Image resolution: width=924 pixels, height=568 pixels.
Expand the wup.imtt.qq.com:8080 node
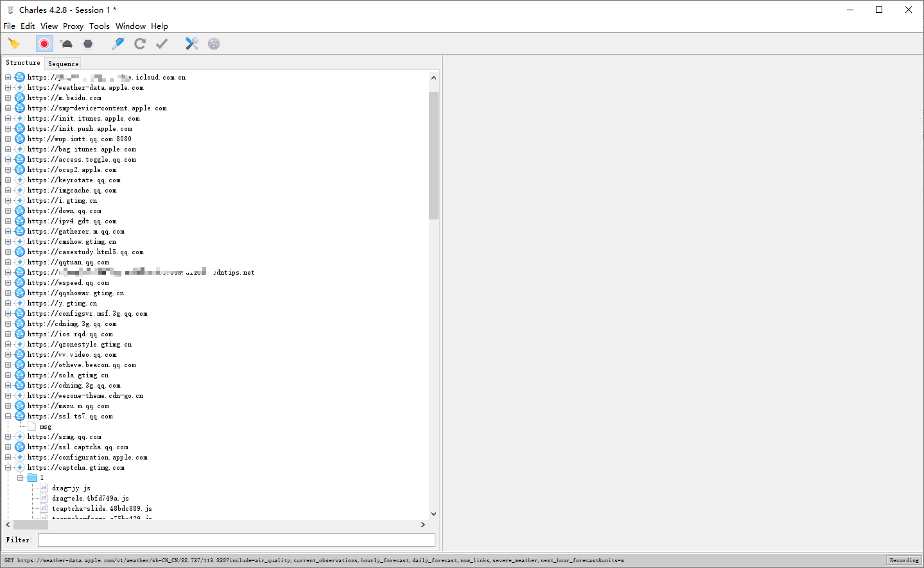8,139
